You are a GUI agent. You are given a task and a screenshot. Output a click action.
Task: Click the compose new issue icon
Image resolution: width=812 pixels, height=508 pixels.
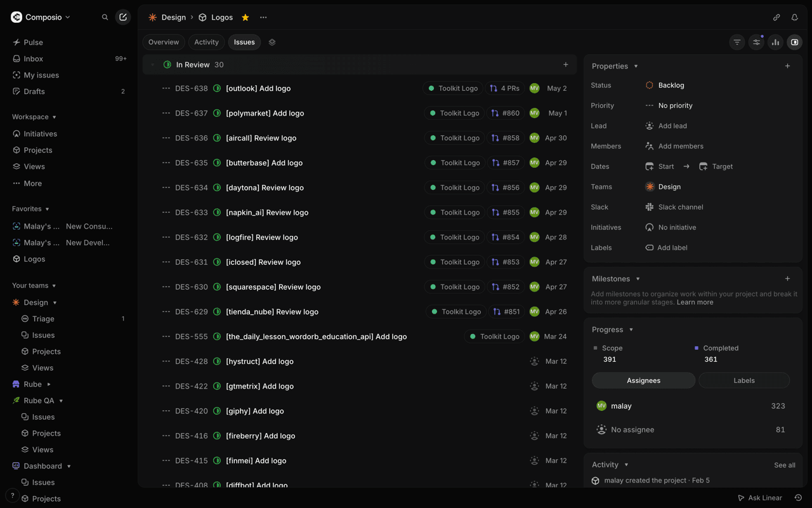123,17
